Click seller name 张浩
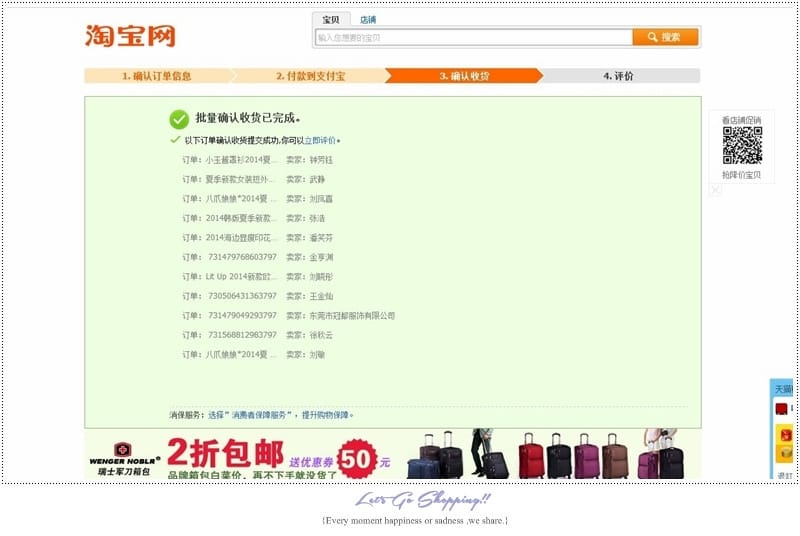Screen dimensions: 800x536 317,218
